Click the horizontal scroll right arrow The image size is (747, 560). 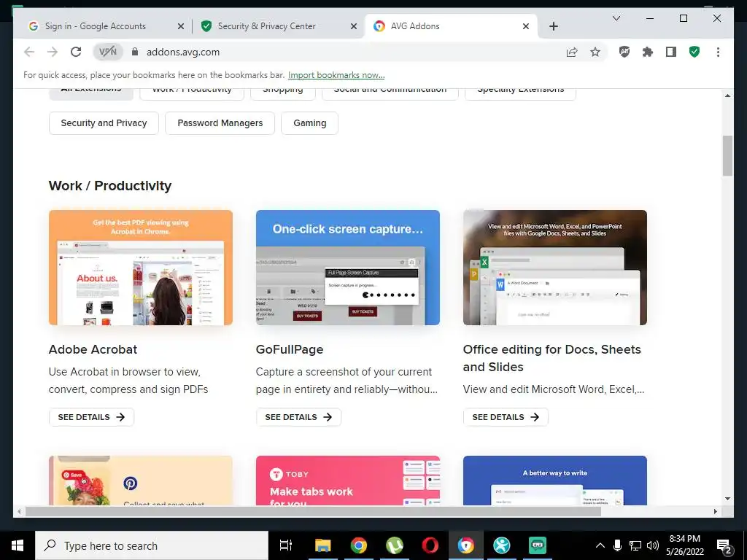coord(716,512)
